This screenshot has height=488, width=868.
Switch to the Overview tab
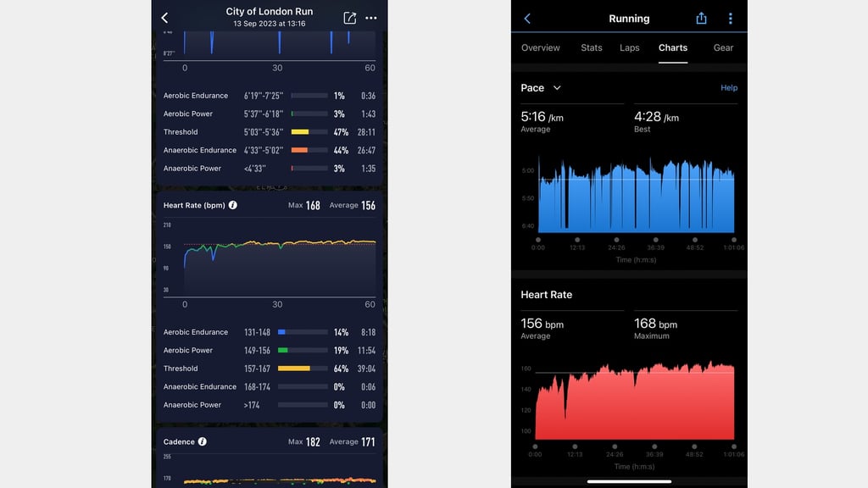(x=540, y=47)
